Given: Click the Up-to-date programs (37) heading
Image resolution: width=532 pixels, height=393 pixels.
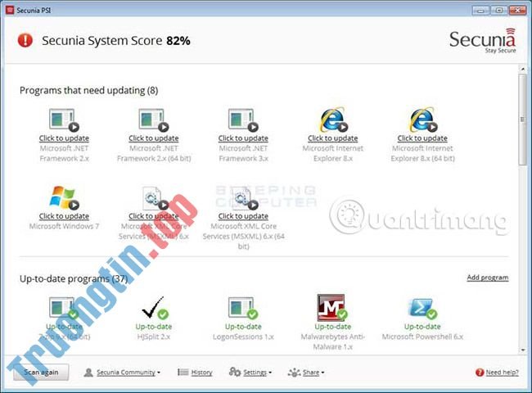Looking at the screenshot, I should (x=74, y=278).
